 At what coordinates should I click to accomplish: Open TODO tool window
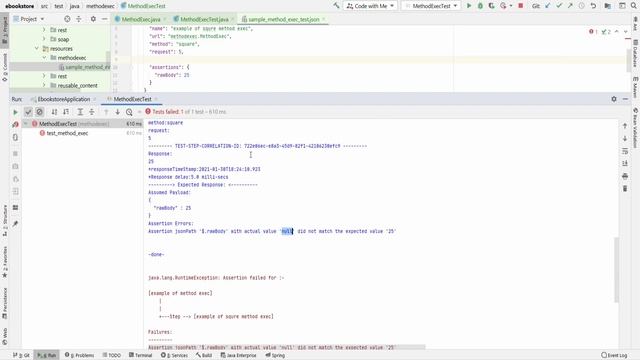pyautogui.click(x=111, y=355)
